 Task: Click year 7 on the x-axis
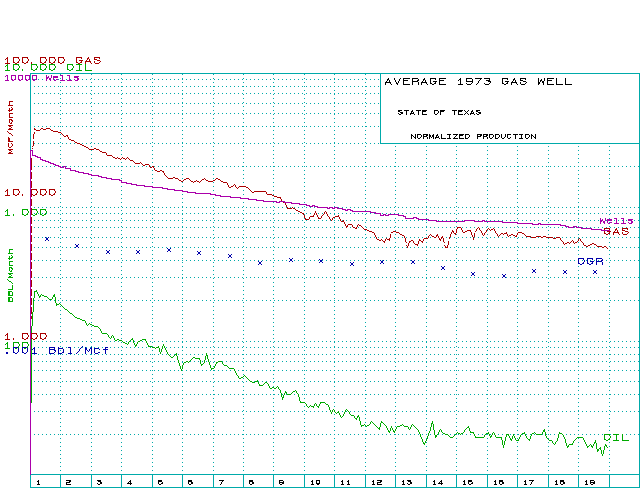(x=221, y=482)
